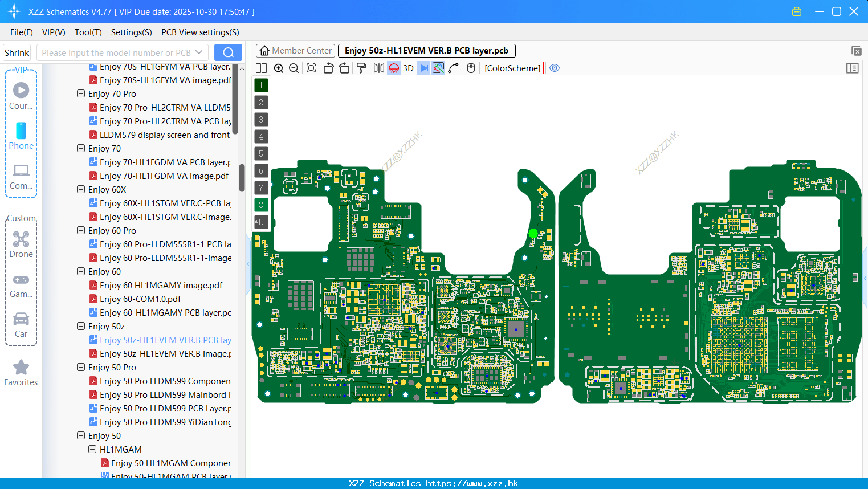This screenshot has height=489, width=868.
Task: Click the yellow gift icon in title bar
Action: click(x=797, y=11)
